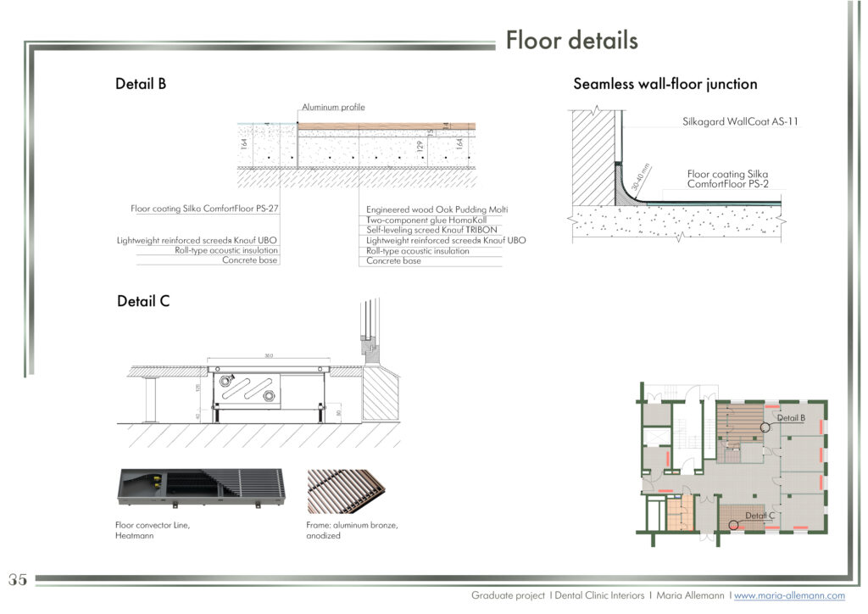Click page number "35"
Screen dimensions: 868x614
click(17, 579)
